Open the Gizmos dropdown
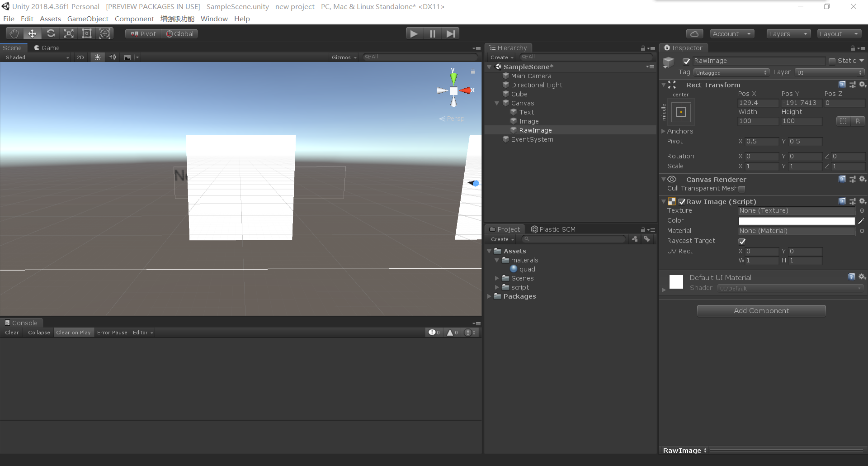868x466 pixels. click(344, 57)
